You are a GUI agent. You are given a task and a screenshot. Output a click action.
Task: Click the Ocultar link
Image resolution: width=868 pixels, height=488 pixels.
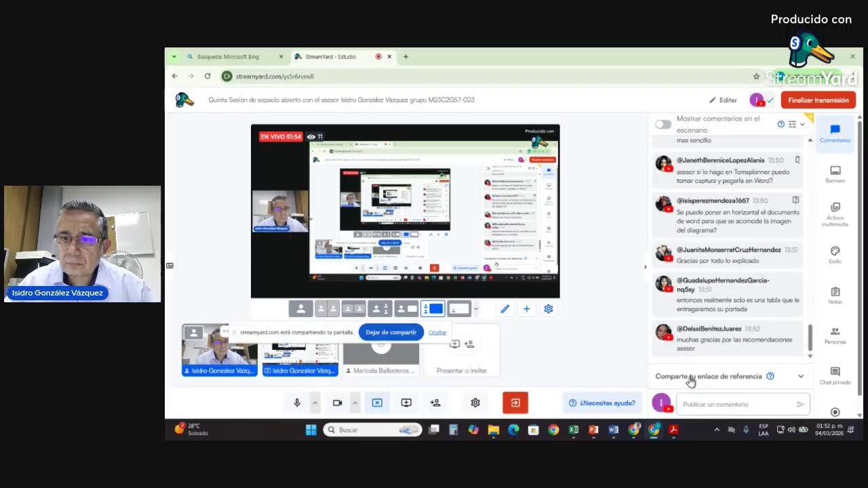[x=437, y=332]
